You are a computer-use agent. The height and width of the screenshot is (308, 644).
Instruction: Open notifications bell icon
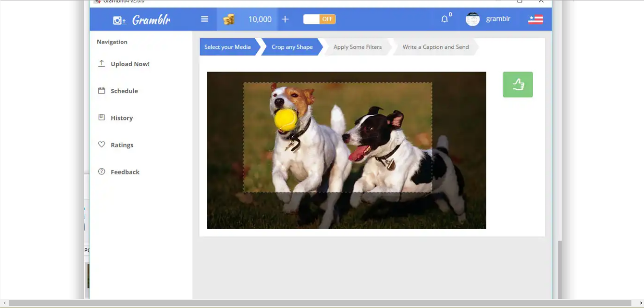(445, 19)
